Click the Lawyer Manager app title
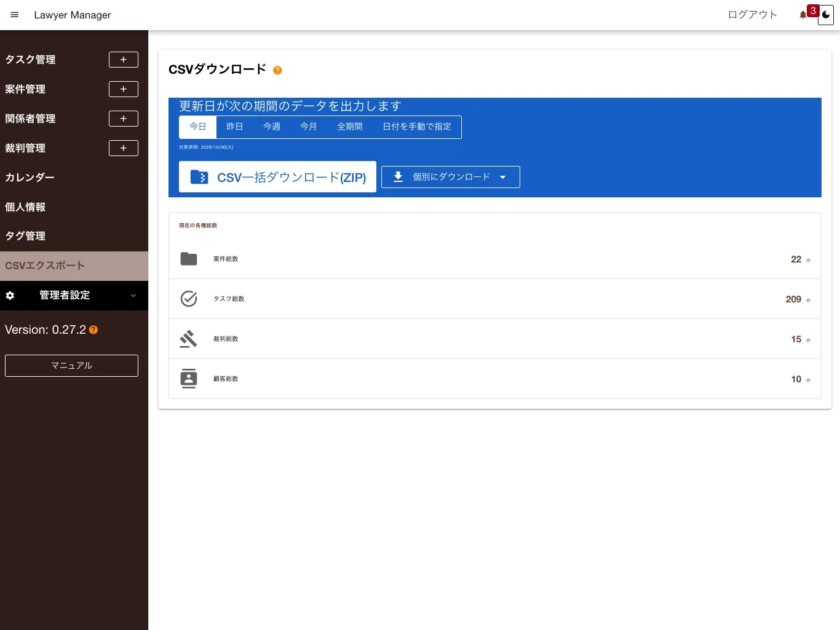Viewport: 840px width, 630px height. pyautogui.click(x=73, y=15)
